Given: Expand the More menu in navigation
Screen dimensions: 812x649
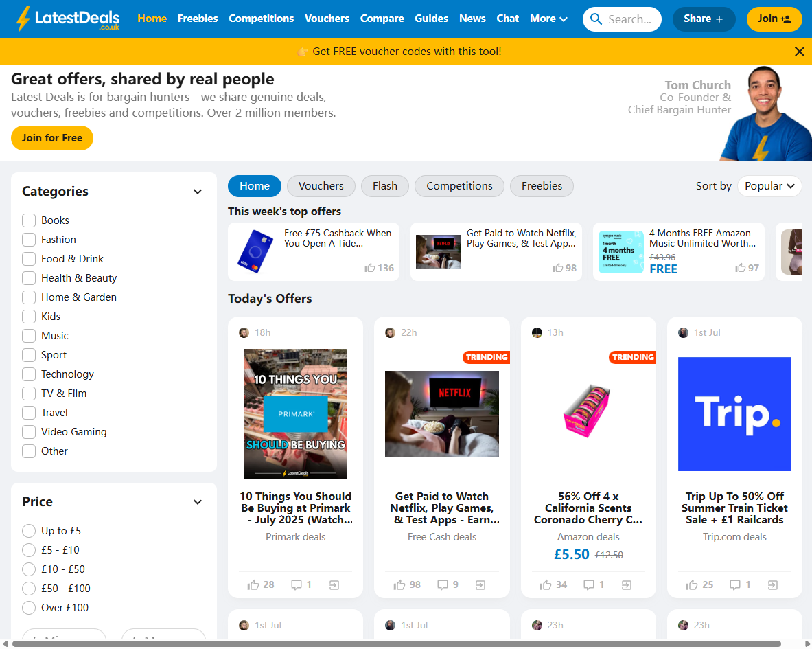Looking at the screenshot, I should pyautogui.click(x=548, y=19).
